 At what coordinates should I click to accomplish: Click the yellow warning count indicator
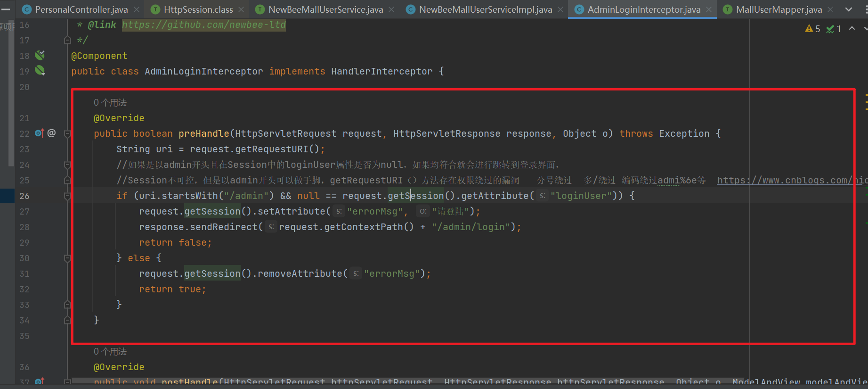coord(812,29)
